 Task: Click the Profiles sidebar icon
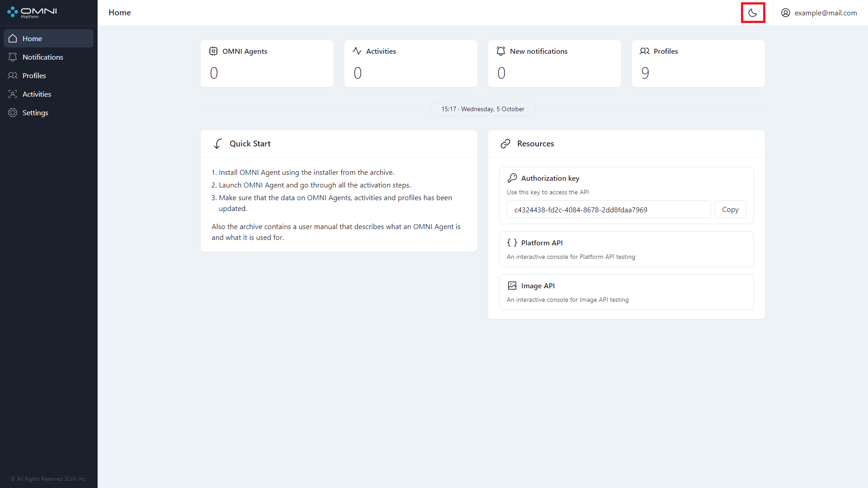[x=13, y=75]
